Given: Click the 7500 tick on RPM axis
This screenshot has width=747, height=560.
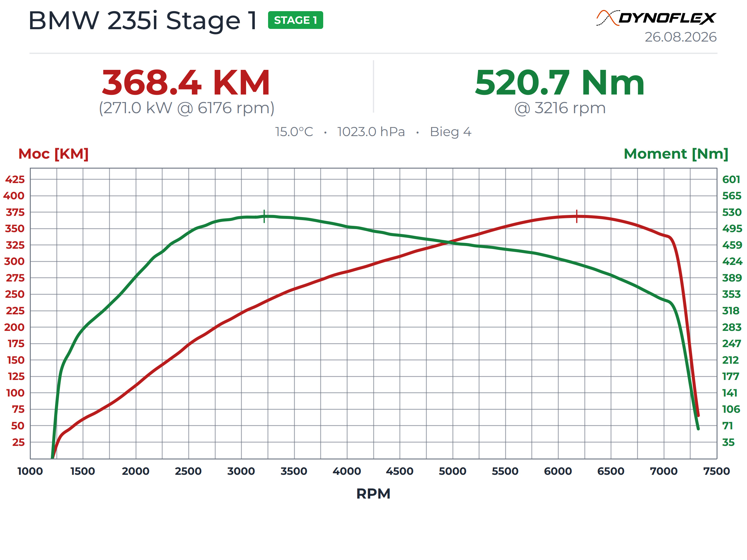Looking at the screenshot, I should click(x=717, y=471).
